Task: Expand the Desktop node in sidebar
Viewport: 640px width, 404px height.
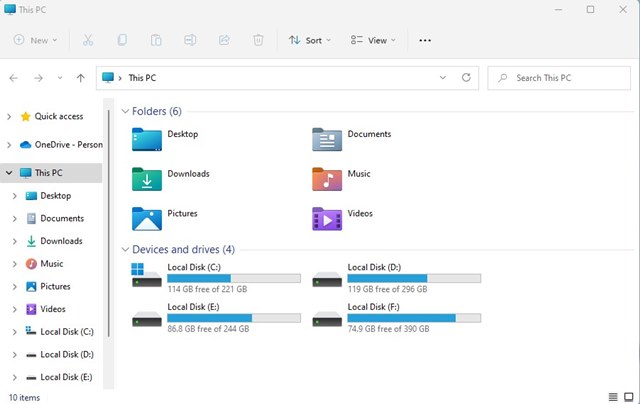Action: pos(15,196)
